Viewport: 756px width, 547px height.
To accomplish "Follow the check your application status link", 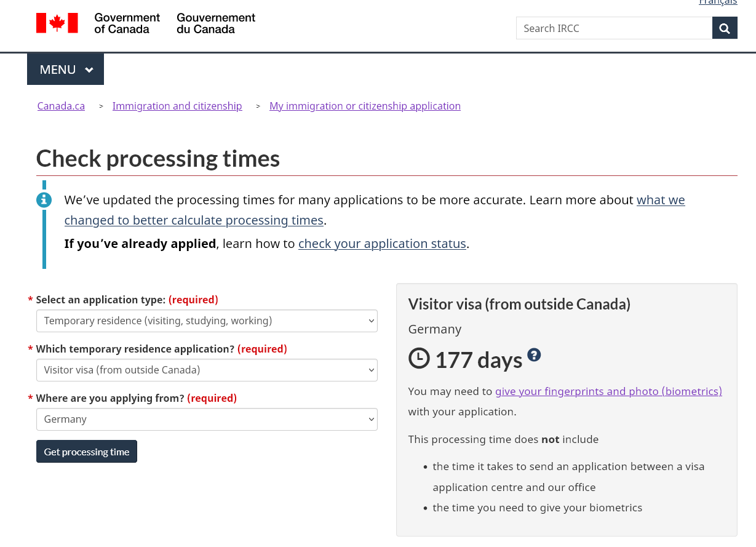I will click(x=382, y=244).
